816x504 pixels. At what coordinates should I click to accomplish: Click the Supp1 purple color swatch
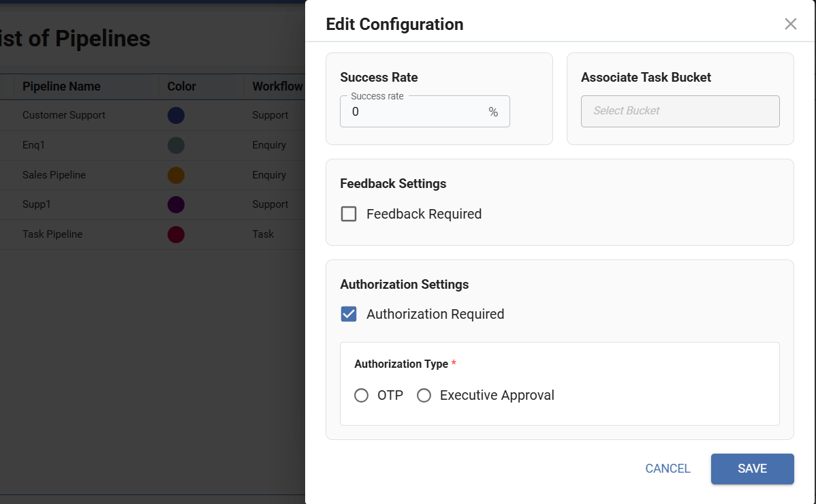(x=176, y=204)
